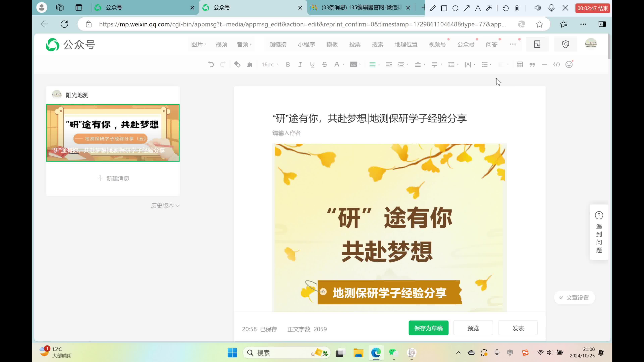Expand 文章设置 panel
This screenshot has width=644, height=362.
(x=574, y=297)
